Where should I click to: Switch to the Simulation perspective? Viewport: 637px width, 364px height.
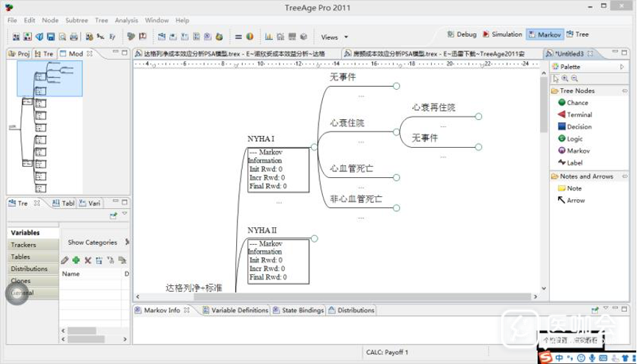tap(502, 35)
